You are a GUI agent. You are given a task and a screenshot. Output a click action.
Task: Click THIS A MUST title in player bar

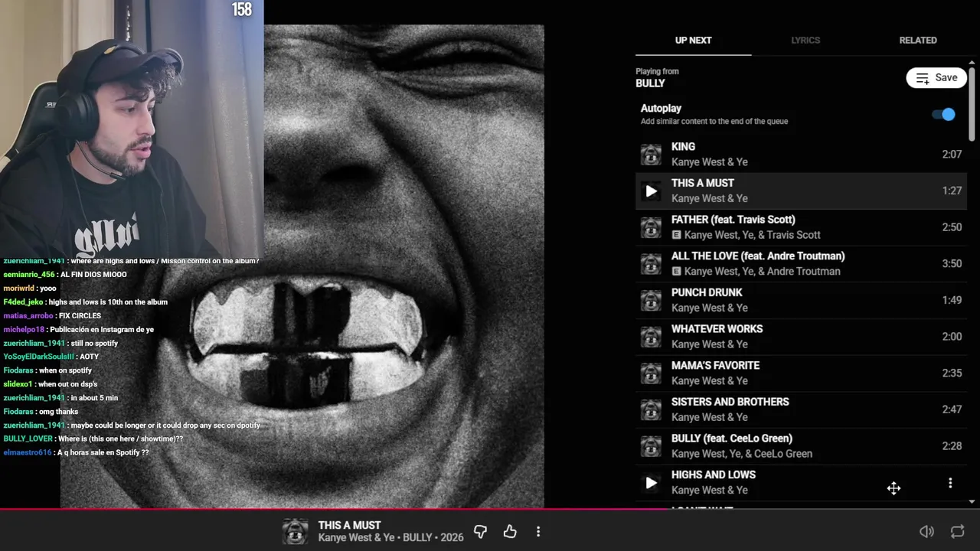(349, 525)
